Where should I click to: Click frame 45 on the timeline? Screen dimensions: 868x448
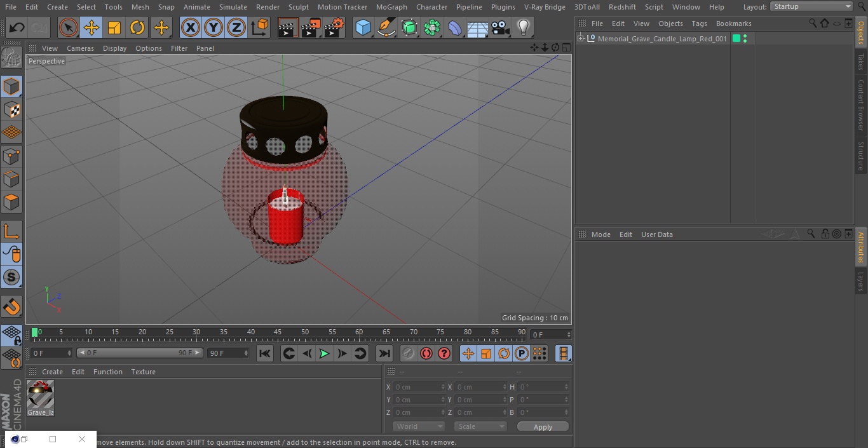click(x=278, y=332)
